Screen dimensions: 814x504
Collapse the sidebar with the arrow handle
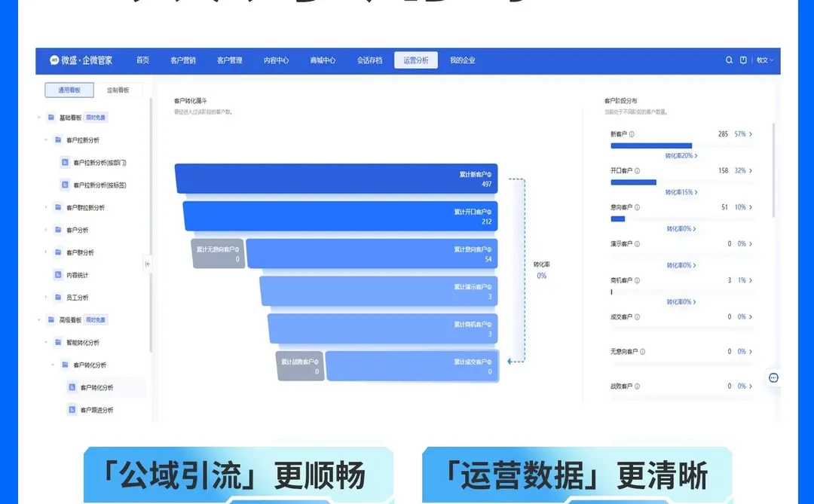tap(147, 264)
